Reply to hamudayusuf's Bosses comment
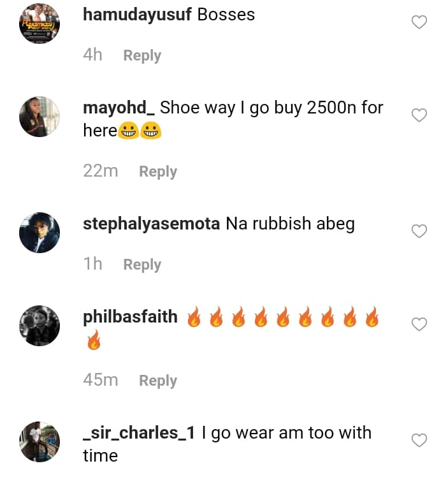This screenshot has width=448, height=482. coord(142,55)
